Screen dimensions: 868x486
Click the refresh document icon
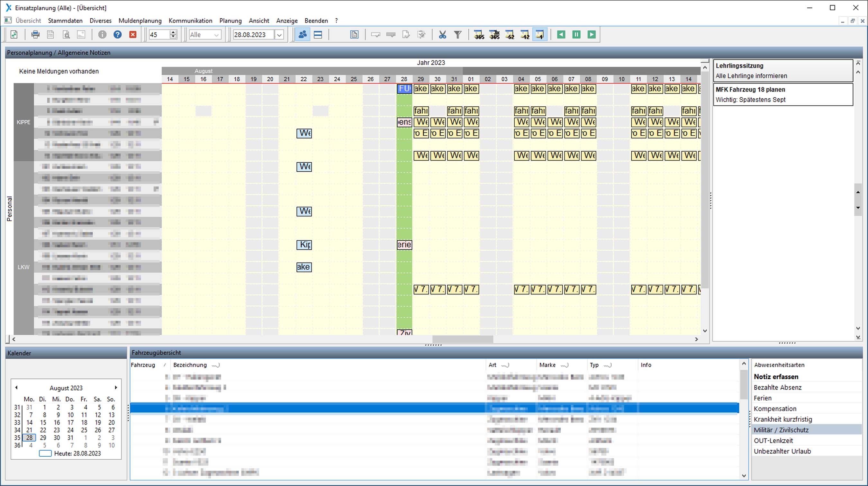pyautogui.click(x=14, y=34)
